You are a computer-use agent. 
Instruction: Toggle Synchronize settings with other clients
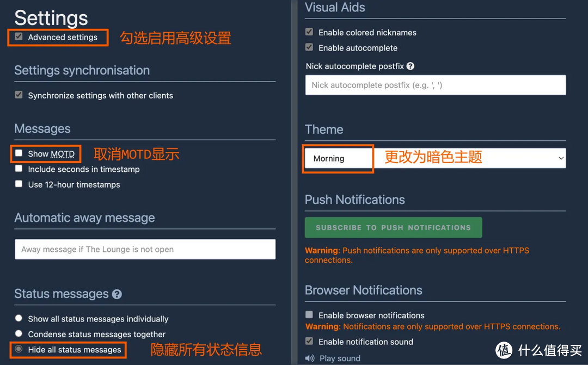pos(19,95)
